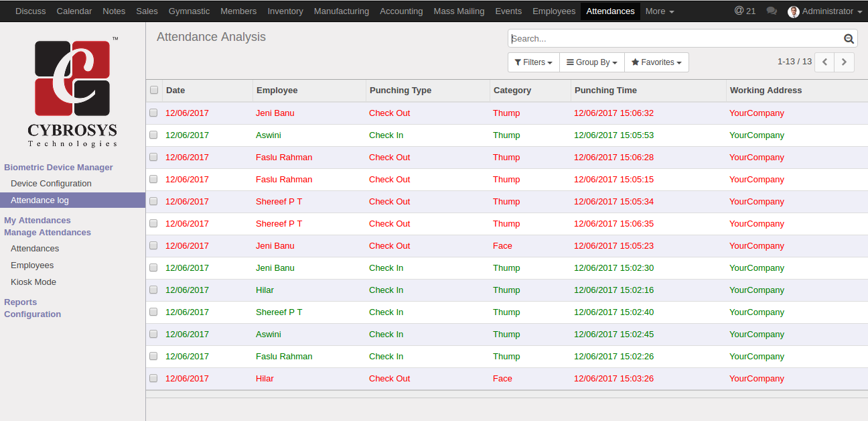Viewport: 868px width, 421px height.
Task: Expand the Group By dropdown
Action: [591, 62]
